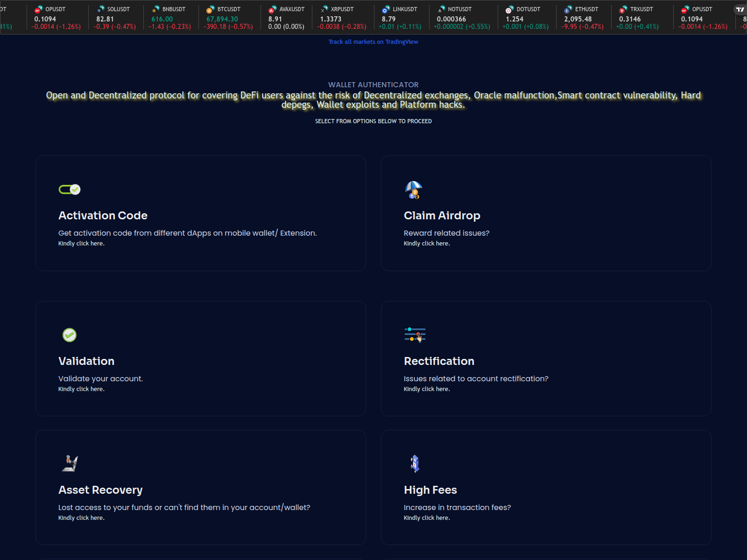Image resolution: width=747 pixels, height=560 pixels.
Task: Open the Claim Airdrop heading
Action: [x=442, y=216]
